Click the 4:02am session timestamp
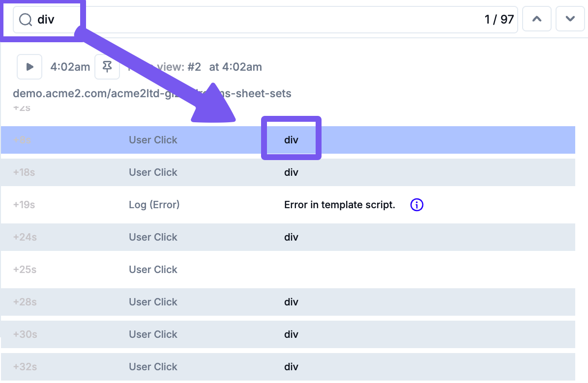Screen dimensions: 588x383 pyautogui.click(x=70, y=67)
